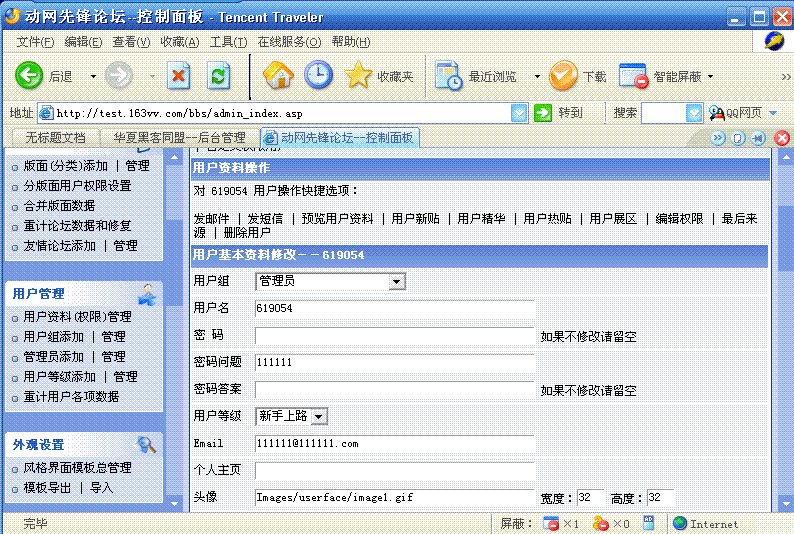
Task: Open the Back button history arrow
Action: coord(93,76)
